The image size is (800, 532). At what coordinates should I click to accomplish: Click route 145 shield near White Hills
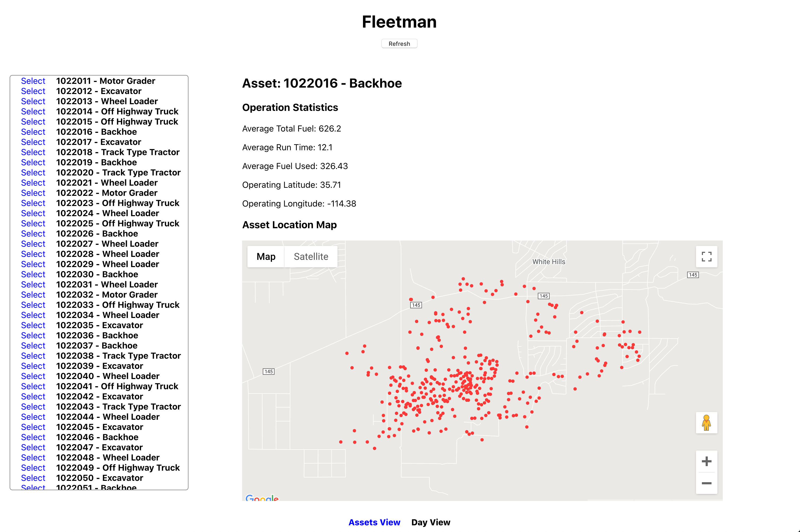pos(543,296)
